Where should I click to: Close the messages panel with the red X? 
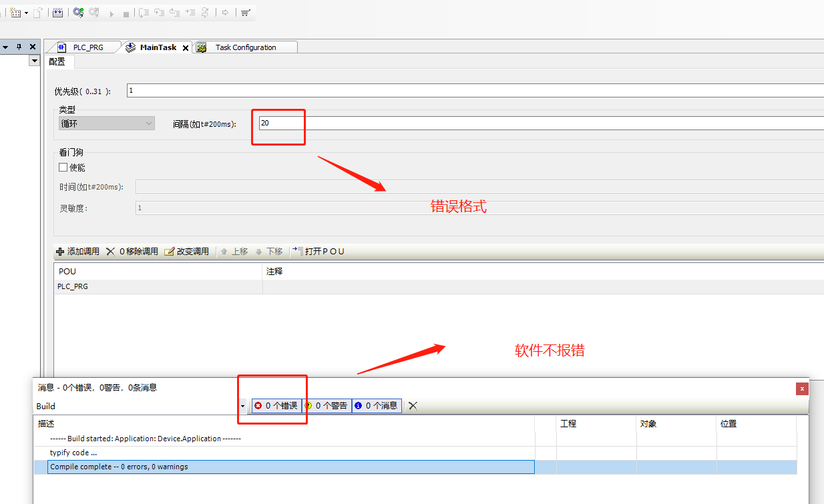pos(802,389)
